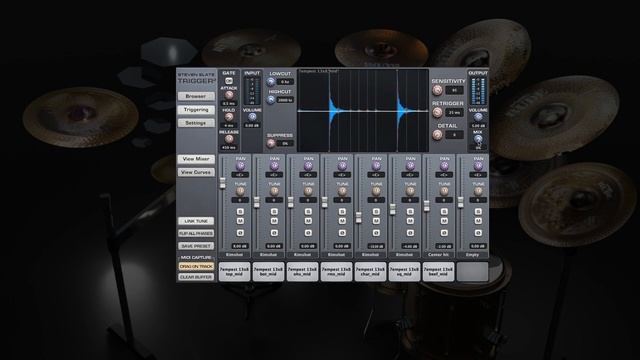Click the Highcut frequency value field
Image resolution: width=640 pixels, height=360 pixels.
pyautogui.click(x=285, y=100)
